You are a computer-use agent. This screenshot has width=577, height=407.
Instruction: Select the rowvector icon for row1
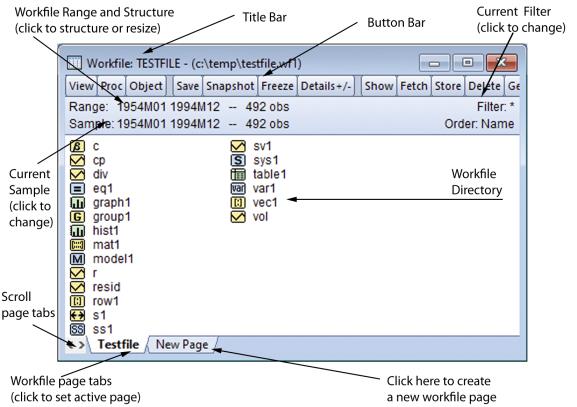click(x=77, y=301)
